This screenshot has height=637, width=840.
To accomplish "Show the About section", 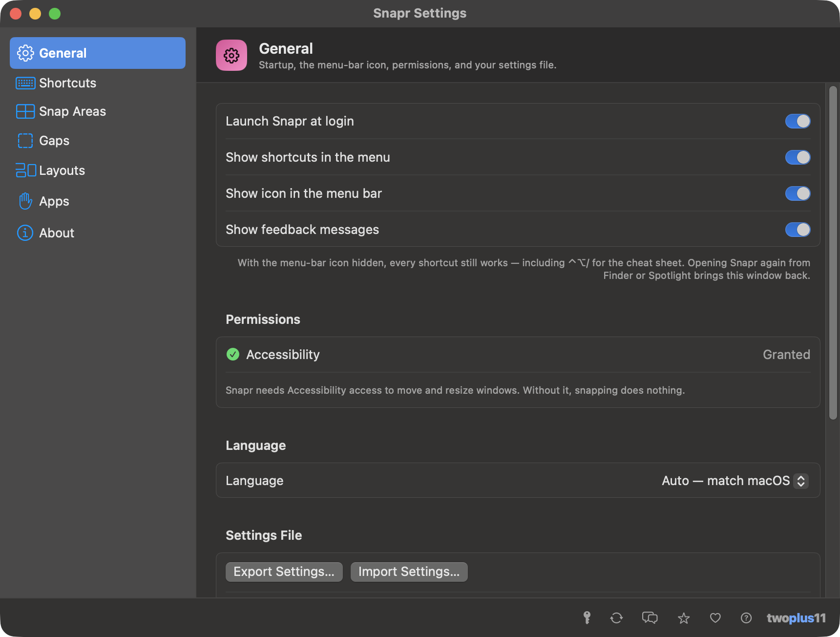I will [x=98, y=233].
